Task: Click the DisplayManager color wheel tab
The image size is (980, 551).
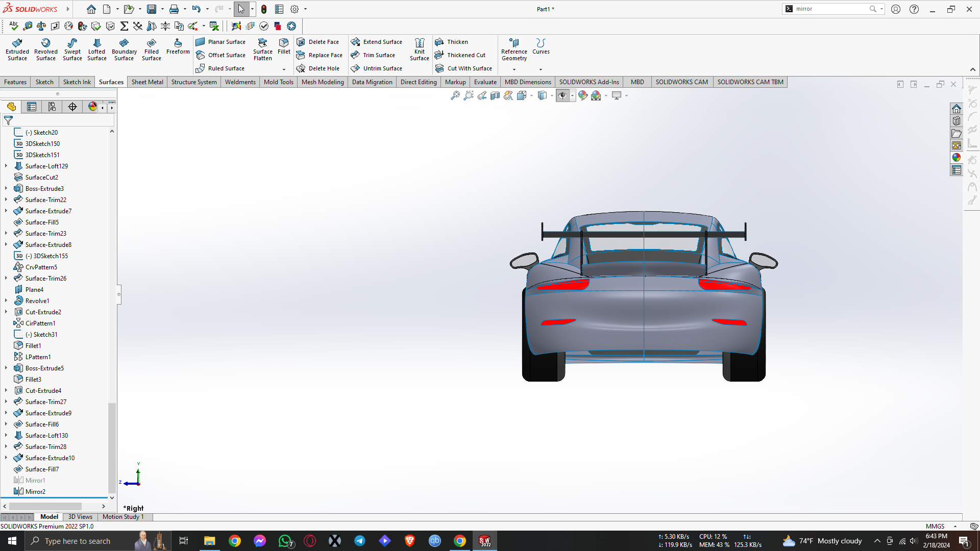Action: pos(92,107)
